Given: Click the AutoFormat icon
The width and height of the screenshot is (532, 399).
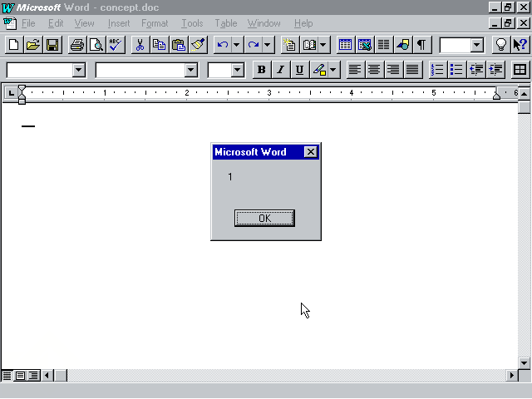Looking at the screenshot, I should point(290,45).
